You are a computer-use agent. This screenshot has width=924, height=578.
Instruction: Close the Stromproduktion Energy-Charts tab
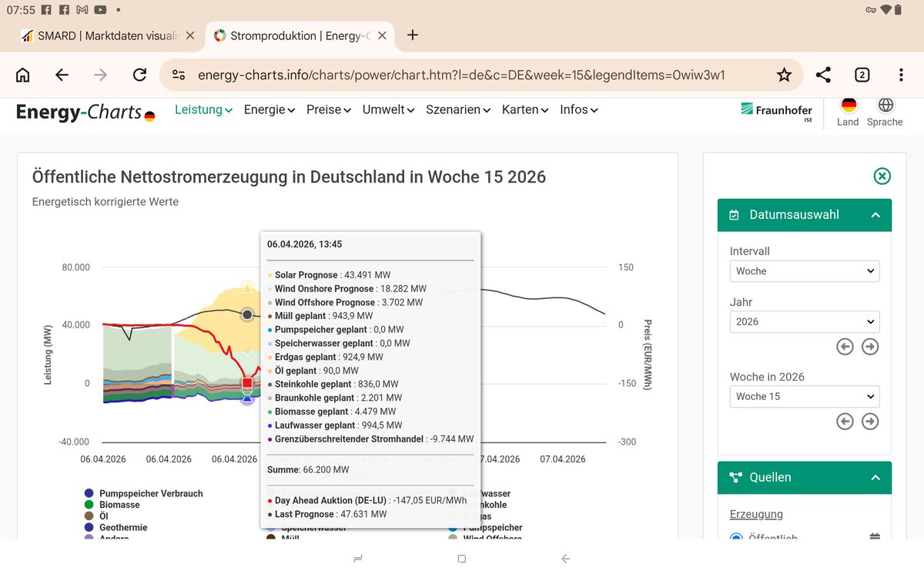[x=383, y=35]
